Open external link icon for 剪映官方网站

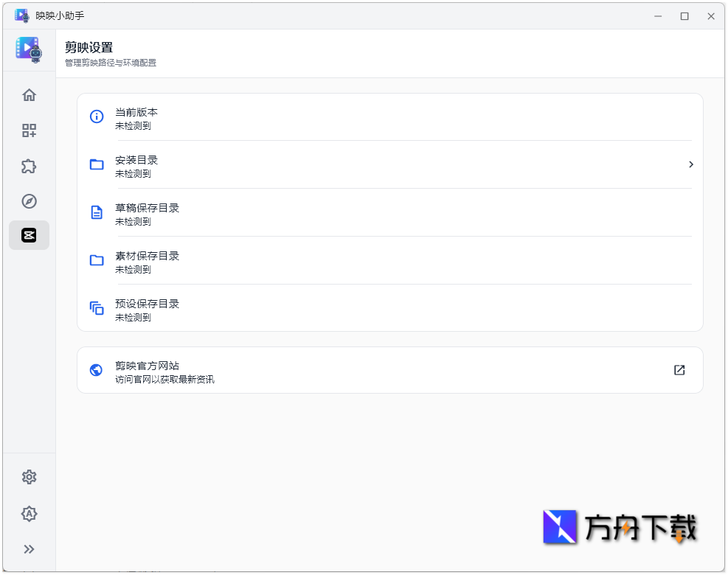point(679,370)
